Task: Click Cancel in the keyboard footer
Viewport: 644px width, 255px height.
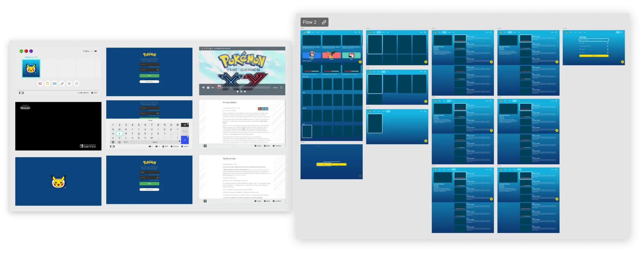Action: point(174,146)
